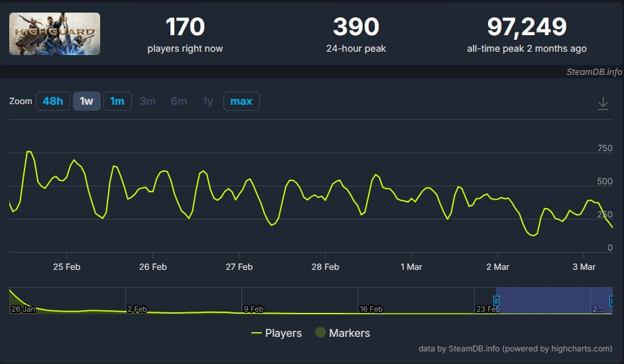Click the 25 Feb axis label
This screenshot has width=624, height=364.
67,267
